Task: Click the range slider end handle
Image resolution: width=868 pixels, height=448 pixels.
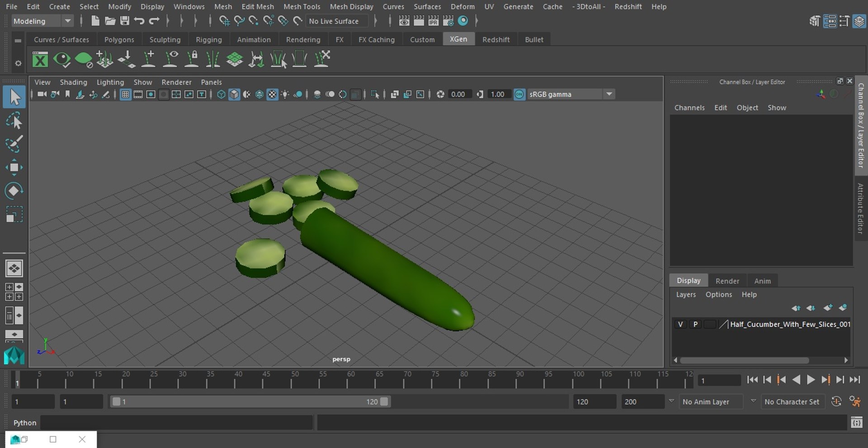Action: pyautogui.click(x=384, y=401)
